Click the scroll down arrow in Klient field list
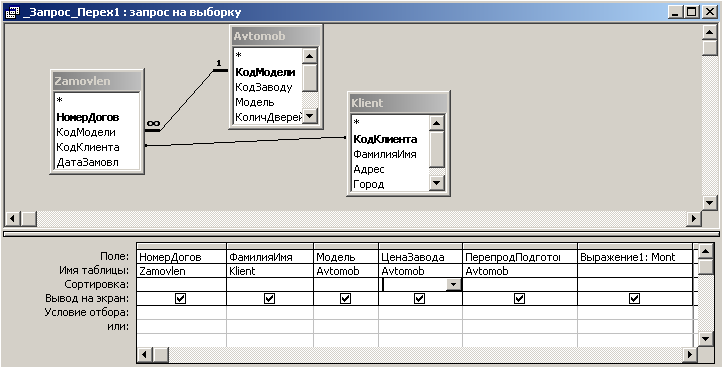 tap(437, 183)
